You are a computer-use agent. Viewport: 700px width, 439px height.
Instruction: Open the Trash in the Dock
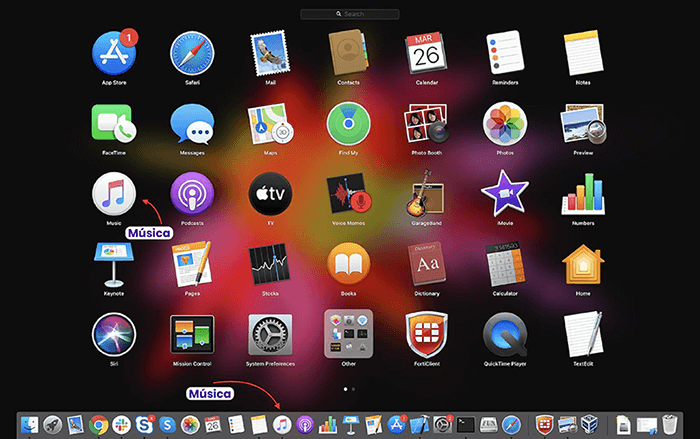point(669,425)
